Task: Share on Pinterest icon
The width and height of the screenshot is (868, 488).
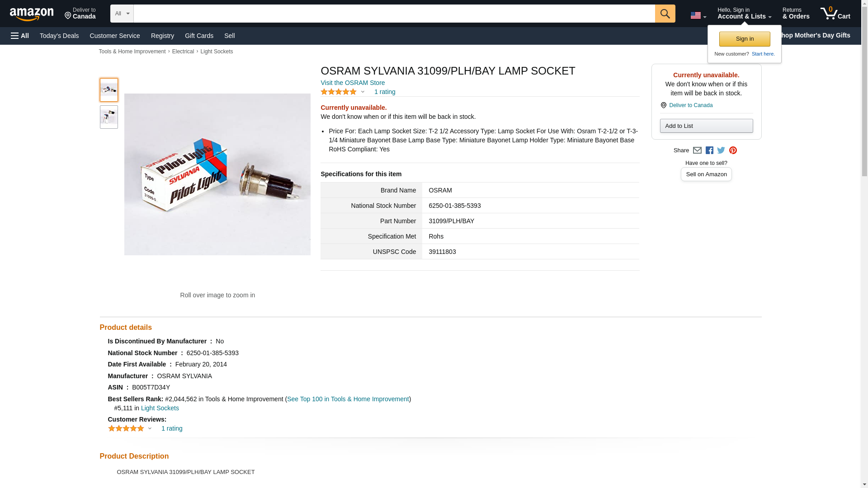Action: tap(733, 150)
